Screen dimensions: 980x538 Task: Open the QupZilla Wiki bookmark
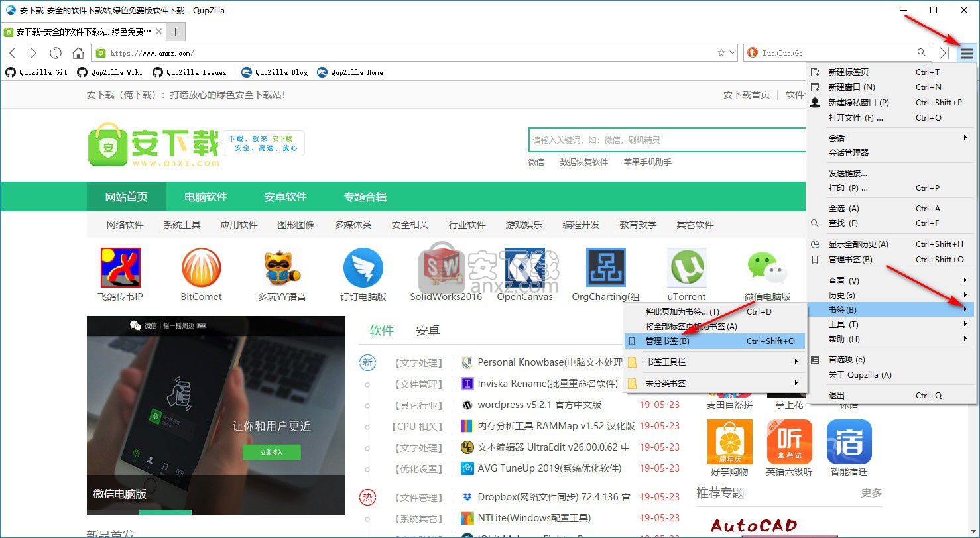110,72
